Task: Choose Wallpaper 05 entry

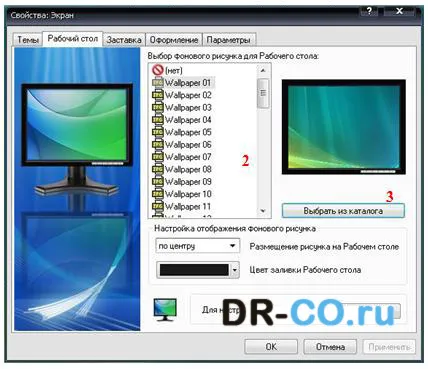Action: [x=188, y=132]
